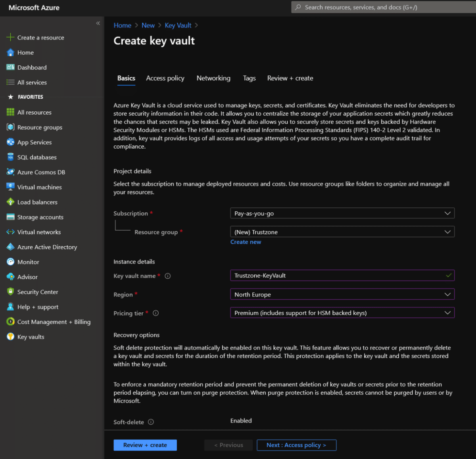Screen dimensions: 476x459
Task: Click the Review + create button
Action: point(145,445)
